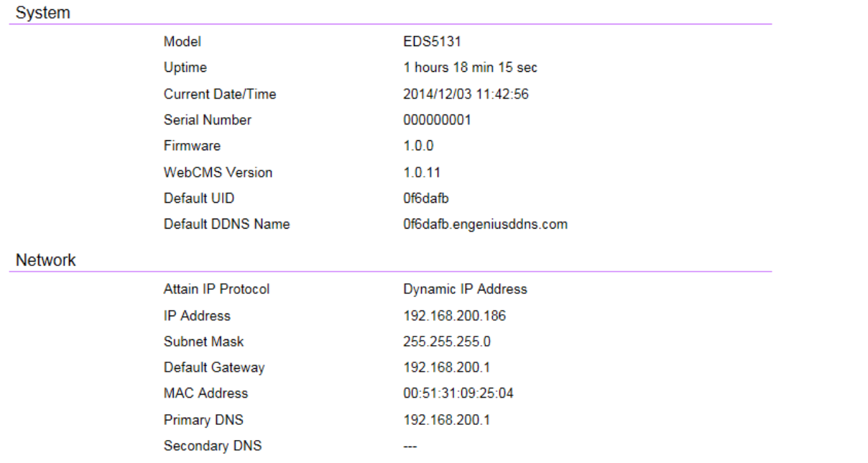The image size is (868, 463).
Task: Click the Dynamic IP Address value
Action: pyautogui.click(x=465, y=289)
